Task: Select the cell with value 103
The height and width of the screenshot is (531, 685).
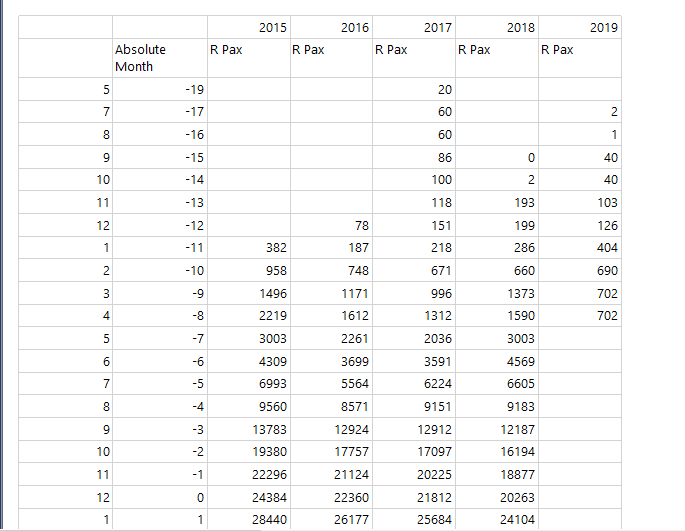Action: pos(580,203)
